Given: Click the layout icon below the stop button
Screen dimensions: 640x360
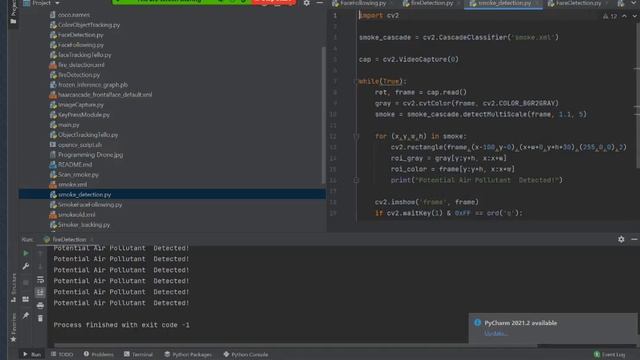Looking at the screenshot, I should tap(26, 299).
